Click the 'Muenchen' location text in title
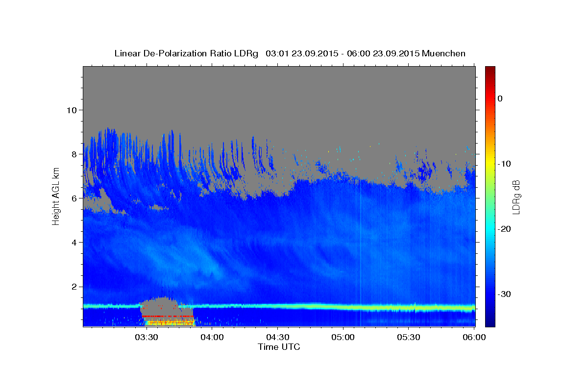The image size is (588, 392). [444, 53]
